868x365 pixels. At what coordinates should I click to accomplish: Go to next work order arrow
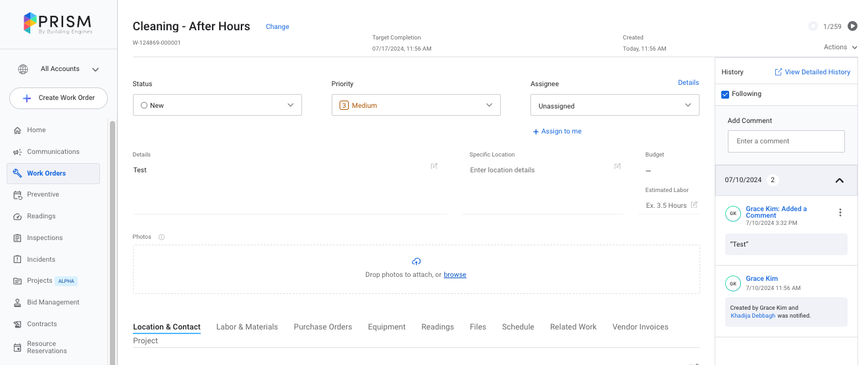click(x=852, y=26)
